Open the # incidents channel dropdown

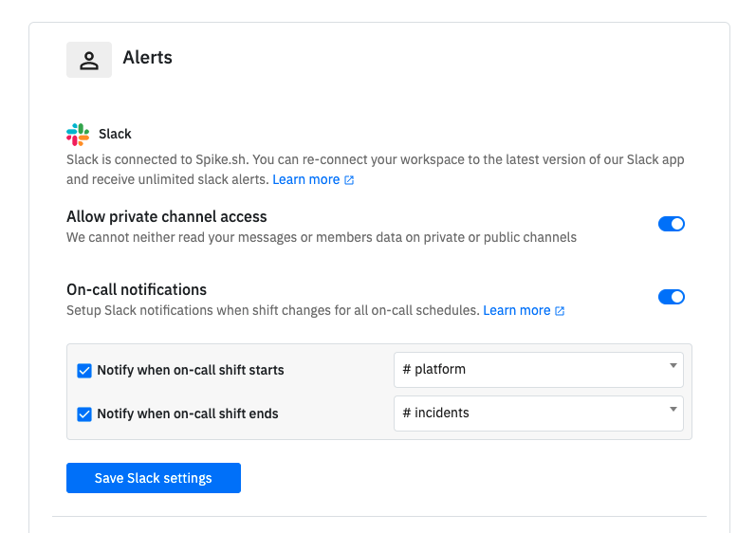coord(538,414)
